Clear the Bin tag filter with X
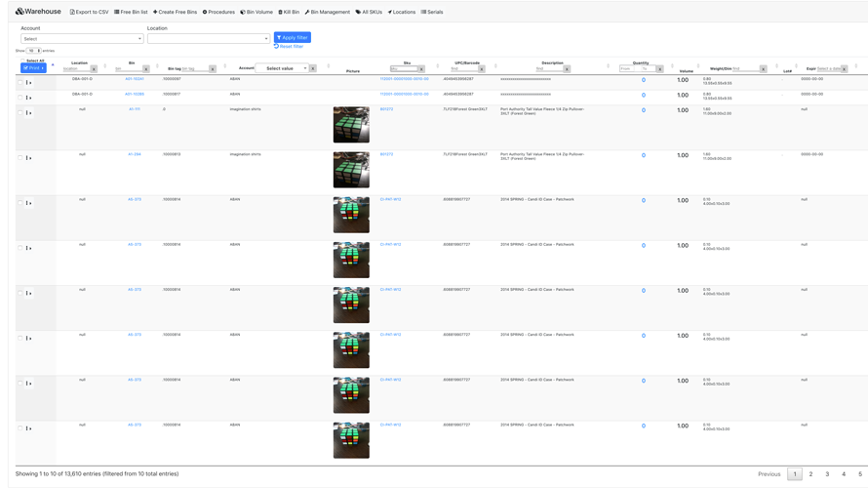This screenshot has width=868, height=488. pos(213,69)
